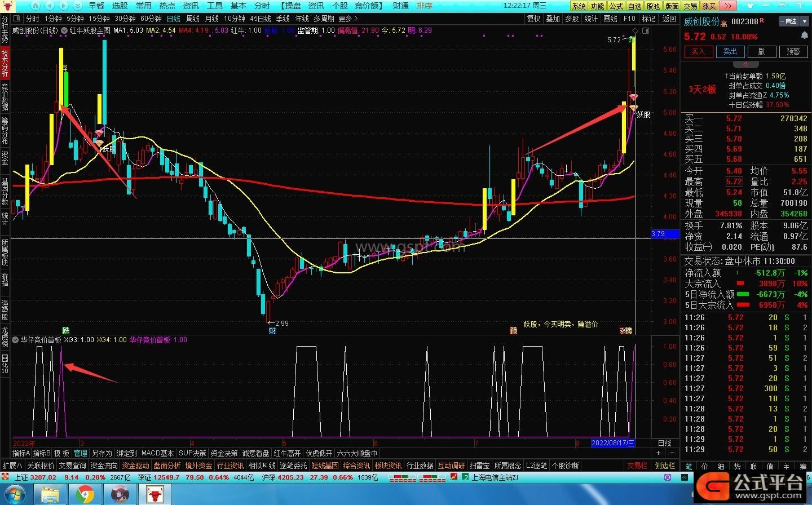Viewport: 812px width, 505px height.
Task: Toggle the panel icon at chart top-right corner
Action: pyautogui.click(x=646, y=30)
